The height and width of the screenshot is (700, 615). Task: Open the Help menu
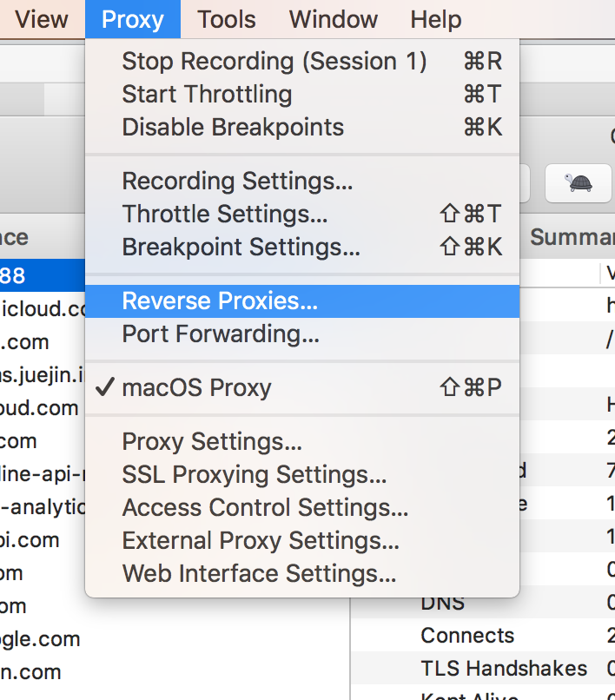(436, 19)
